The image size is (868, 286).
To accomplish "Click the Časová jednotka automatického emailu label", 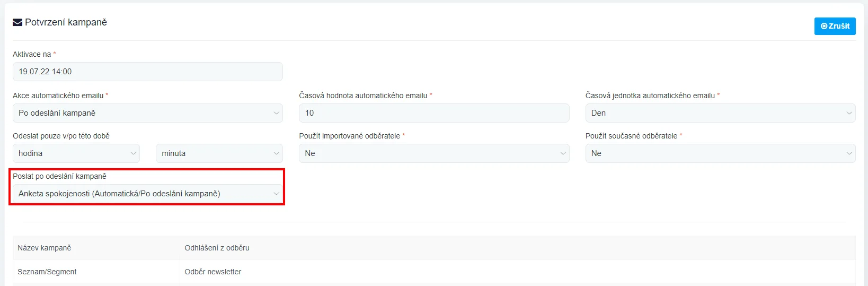I will pyautogui.click(x=650, y=96).
